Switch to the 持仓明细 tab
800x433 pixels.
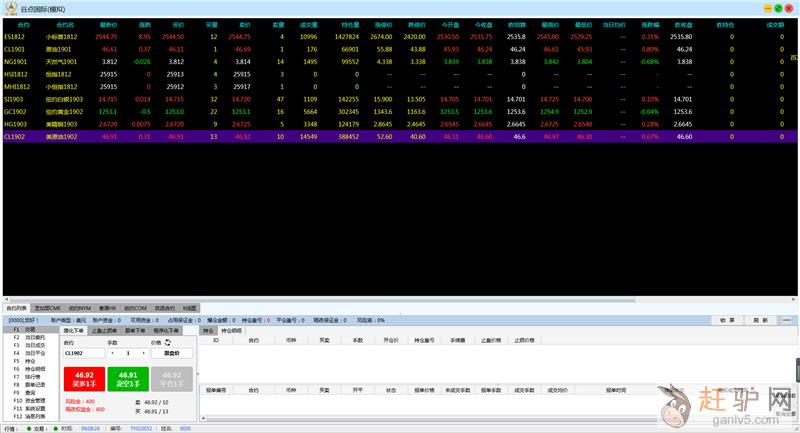(x=230, y=329)
